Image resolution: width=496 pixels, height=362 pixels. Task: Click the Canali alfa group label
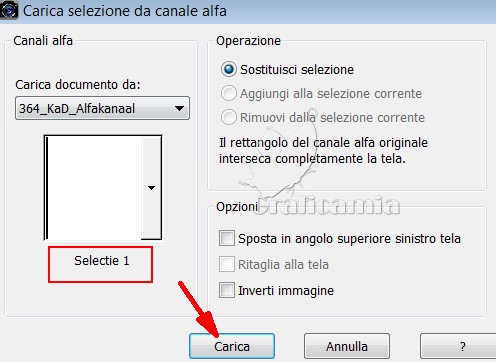coord(43,41)
